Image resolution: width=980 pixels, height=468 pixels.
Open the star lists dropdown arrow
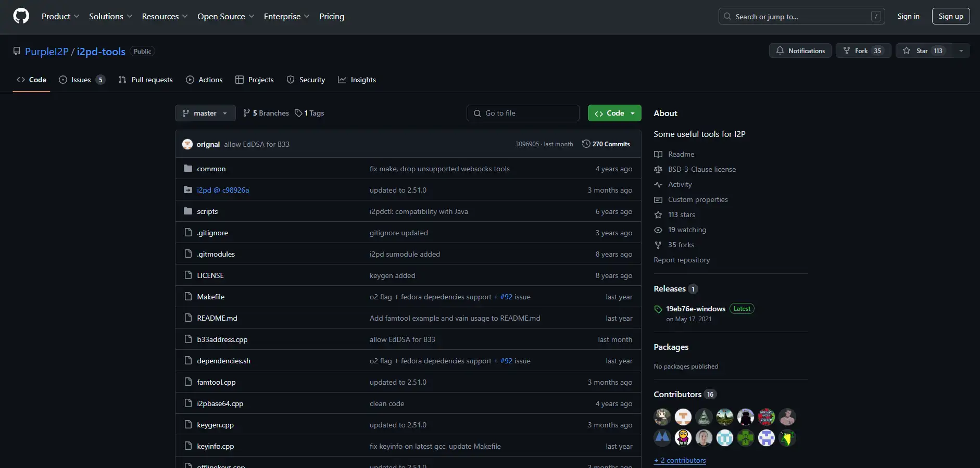961,50
